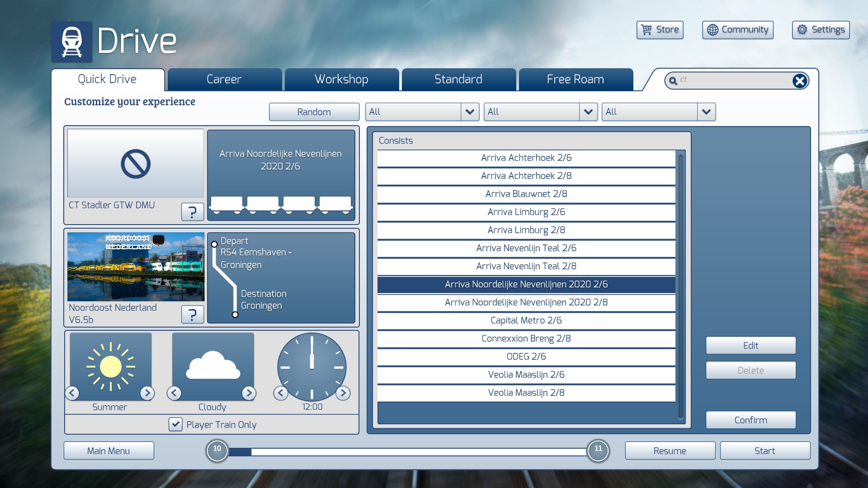Click the search magnifier icon
This screenshot has width=868, height=488.
tap(673, 81)
